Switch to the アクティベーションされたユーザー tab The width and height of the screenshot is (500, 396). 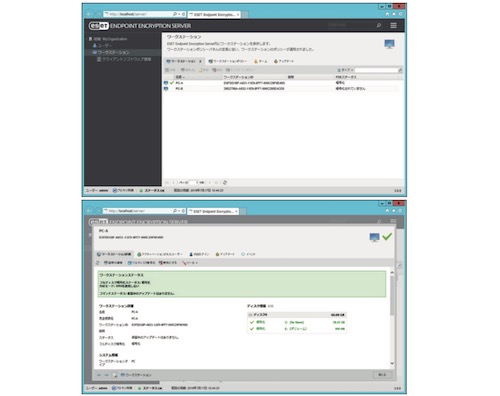160,254
